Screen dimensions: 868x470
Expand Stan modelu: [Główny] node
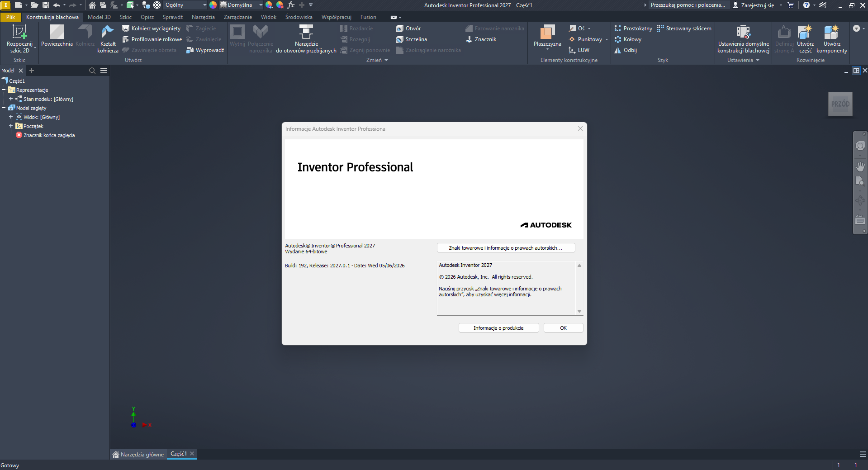click(11, 99)
